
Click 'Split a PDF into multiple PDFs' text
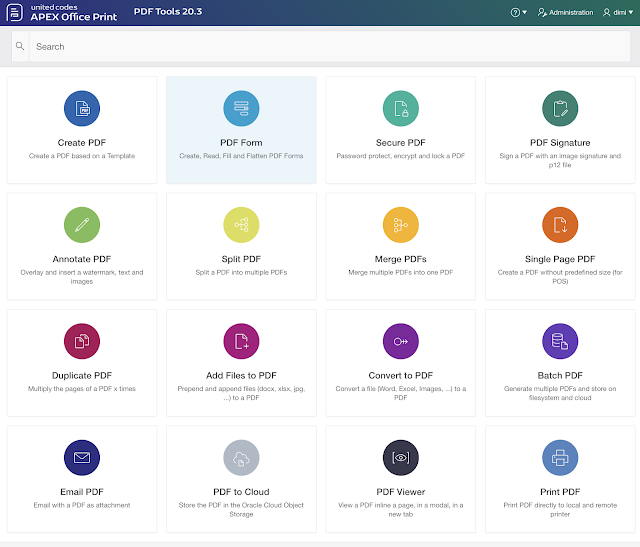click(x=241, y=272)
